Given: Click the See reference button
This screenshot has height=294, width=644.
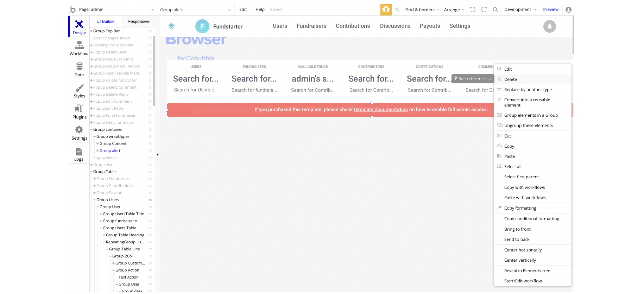Looking at the screenshot, I should 473,79.
